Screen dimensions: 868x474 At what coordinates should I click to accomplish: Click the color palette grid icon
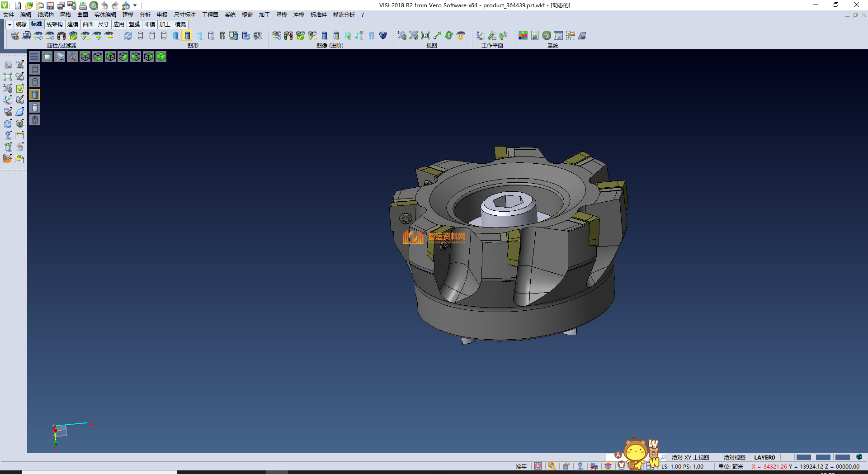(523, 36)
